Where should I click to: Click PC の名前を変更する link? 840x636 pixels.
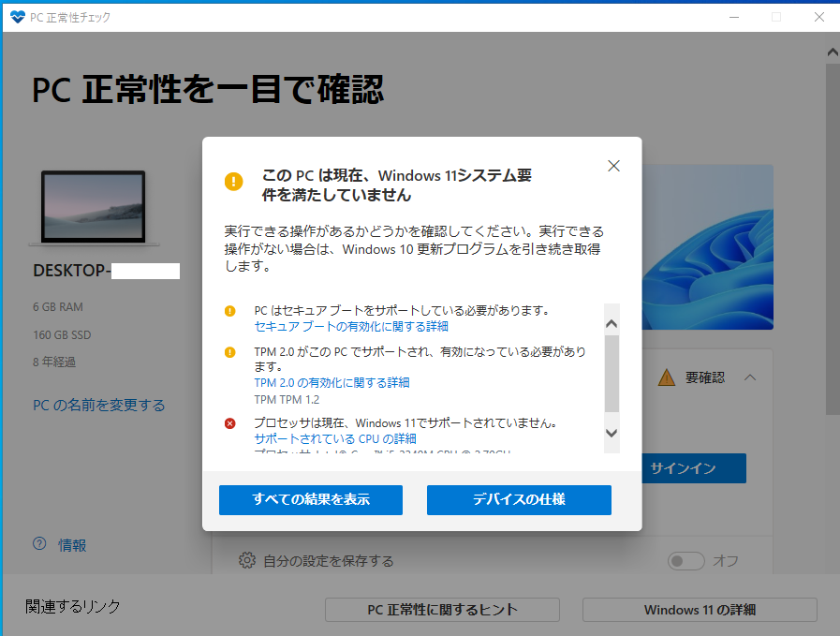click(x=99, y=406)
